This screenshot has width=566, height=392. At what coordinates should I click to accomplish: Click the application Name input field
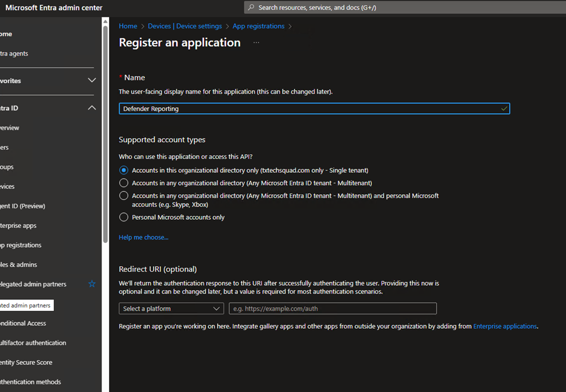click(308, 108)
